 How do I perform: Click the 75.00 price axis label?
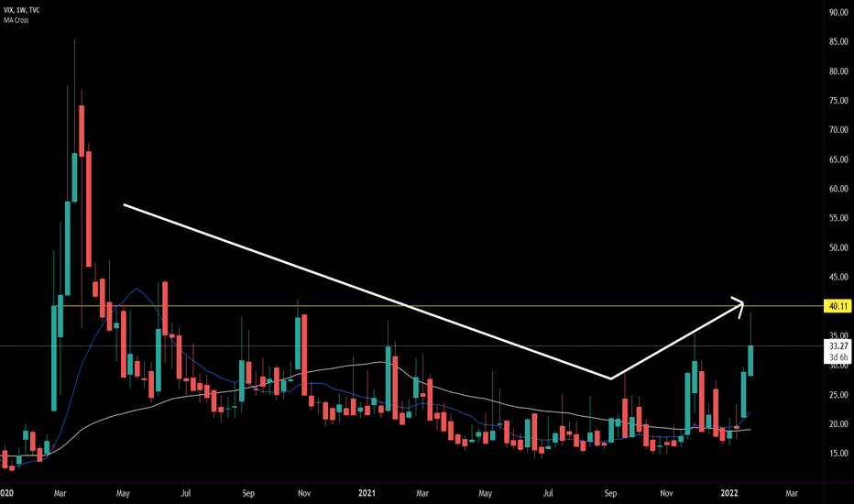pyautogui.click(x=838, y=100)
